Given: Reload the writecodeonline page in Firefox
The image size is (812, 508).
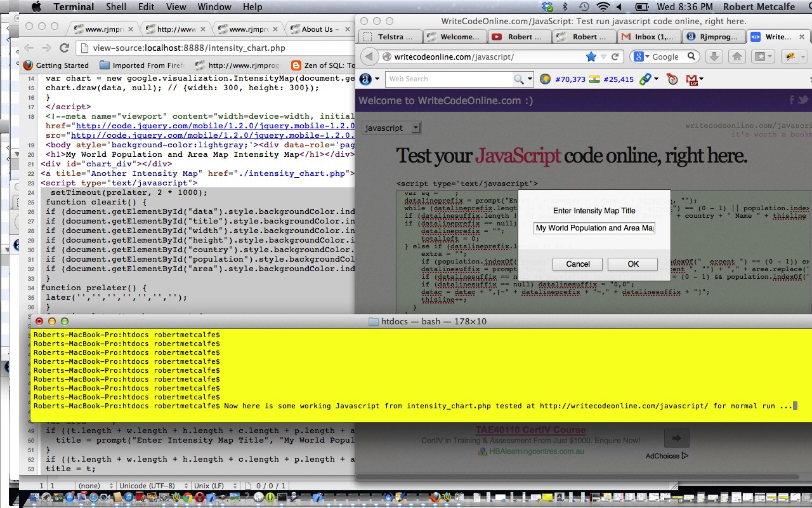Looking at the screenshot, I should pyautogui.click(x=615, y=57).
